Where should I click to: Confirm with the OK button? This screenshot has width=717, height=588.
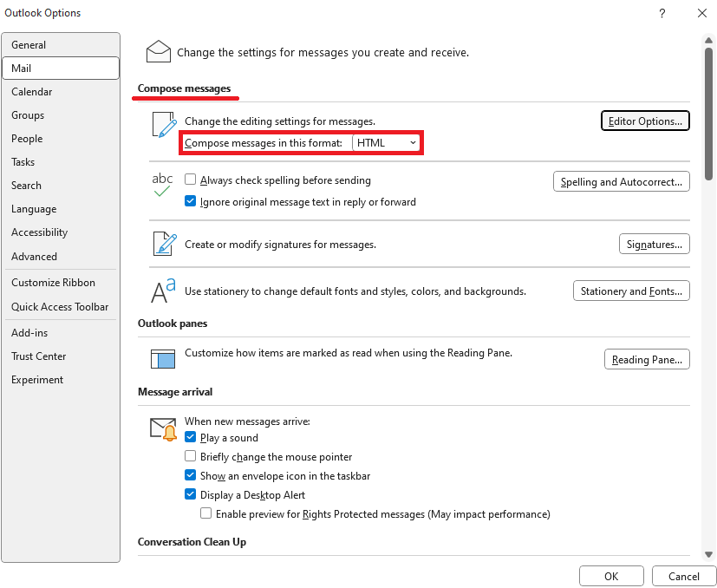coord(611,576)
